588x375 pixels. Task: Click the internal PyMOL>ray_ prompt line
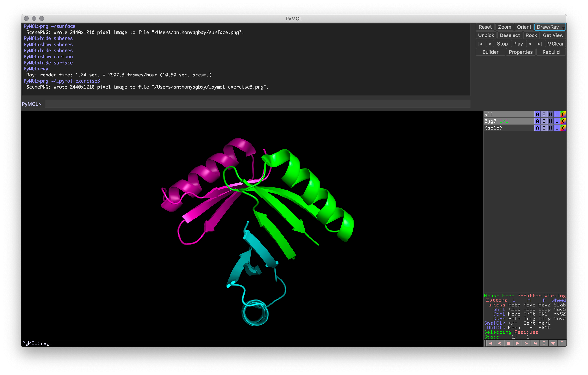pos(37,343)
